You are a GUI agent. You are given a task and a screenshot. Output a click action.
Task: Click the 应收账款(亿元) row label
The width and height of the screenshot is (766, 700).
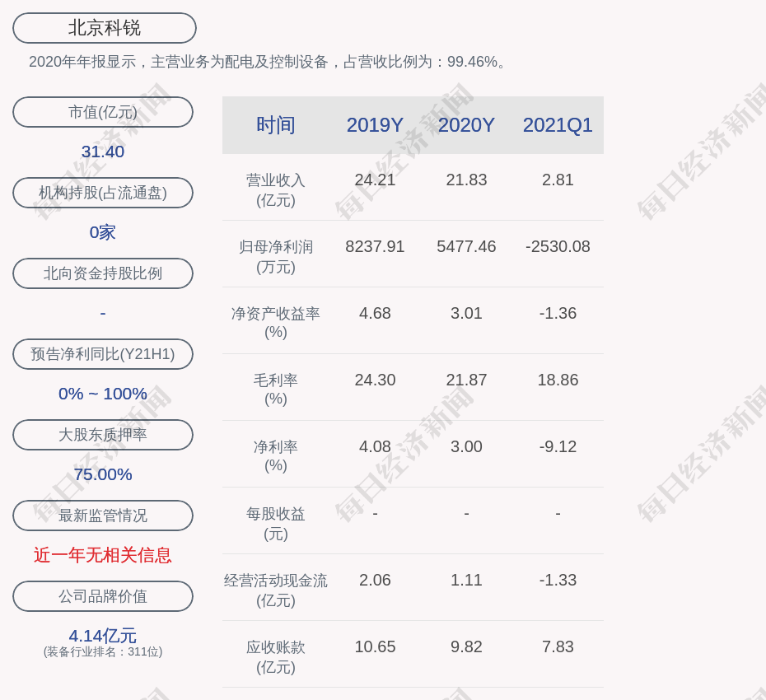(276, 657)
